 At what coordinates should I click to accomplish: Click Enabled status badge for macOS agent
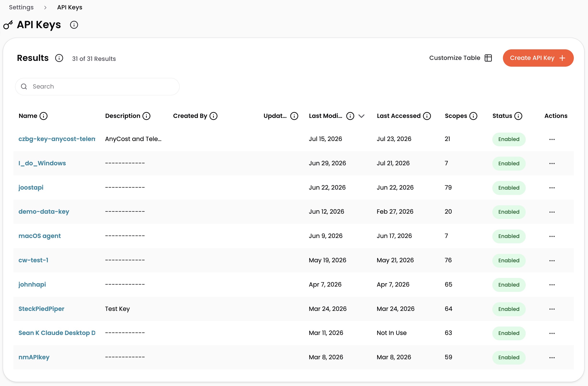pyautogui.click(x=509, y=236)
